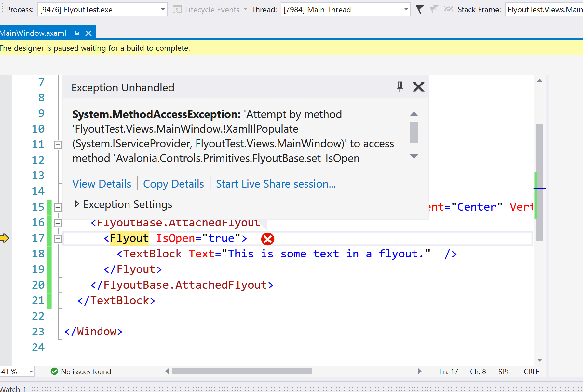Click the green No issues found checkmark
This screenshot has height=392, width=583.
click(54, 371)
